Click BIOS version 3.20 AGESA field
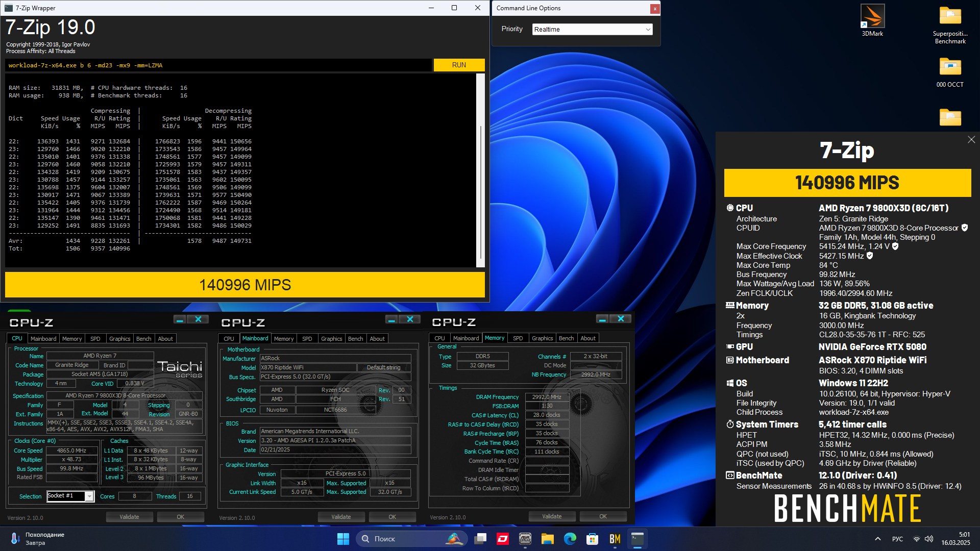The width and height of the screenshot is (980, 551). [x=335, y=440]
